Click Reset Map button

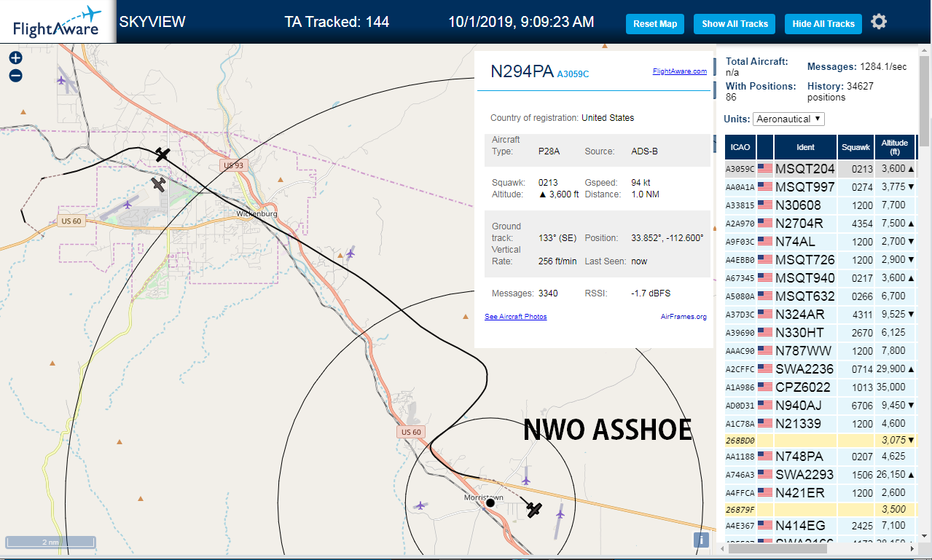655,24
